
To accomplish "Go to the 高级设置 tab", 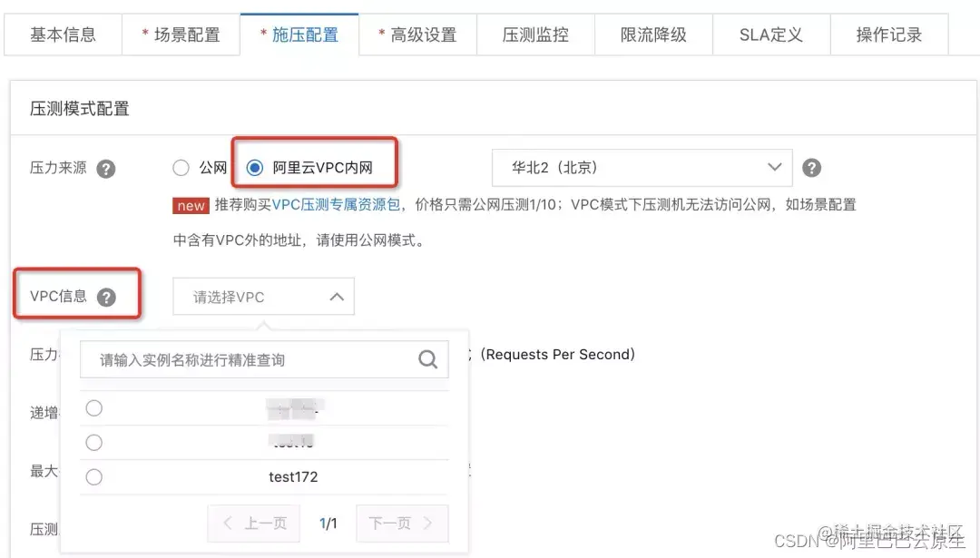I will pos(417,35).
